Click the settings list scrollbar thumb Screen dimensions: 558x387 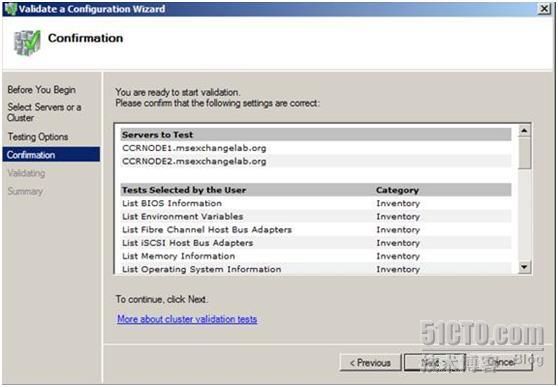(x=524, y=153)
